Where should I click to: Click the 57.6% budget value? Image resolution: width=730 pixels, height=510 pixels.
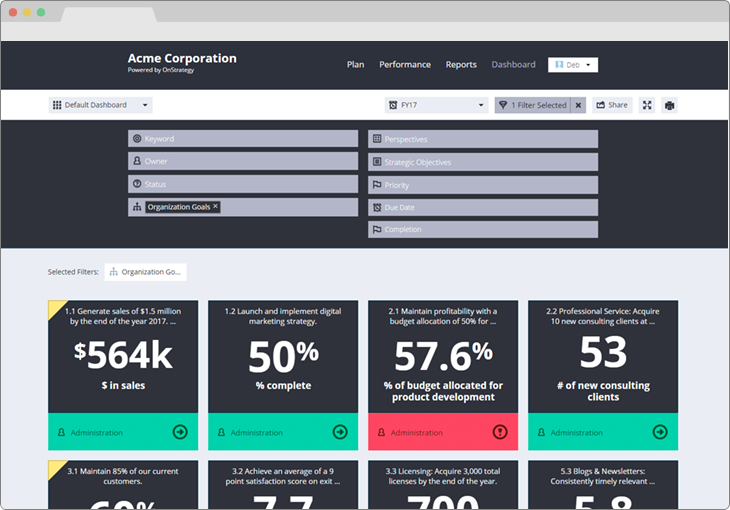443,356
